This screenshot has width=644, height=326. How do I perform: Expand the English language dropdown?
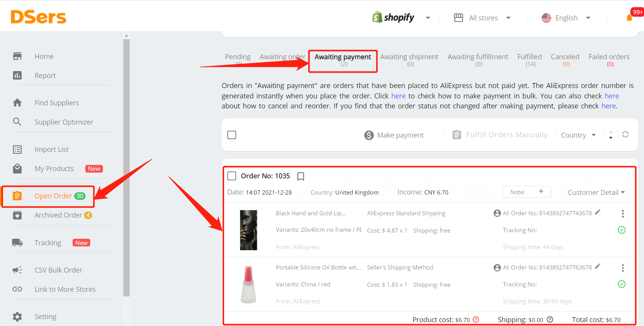tap(588, 18)
